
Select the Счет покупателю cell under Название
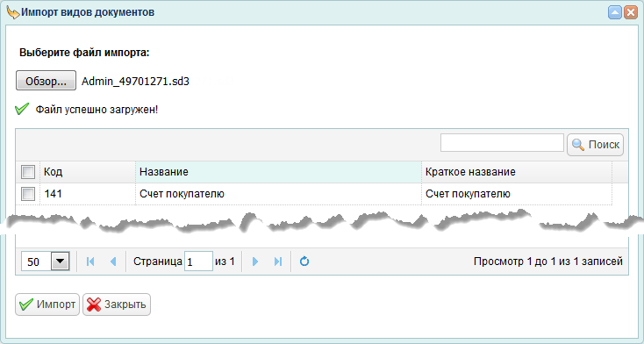(x=278, y=194)
